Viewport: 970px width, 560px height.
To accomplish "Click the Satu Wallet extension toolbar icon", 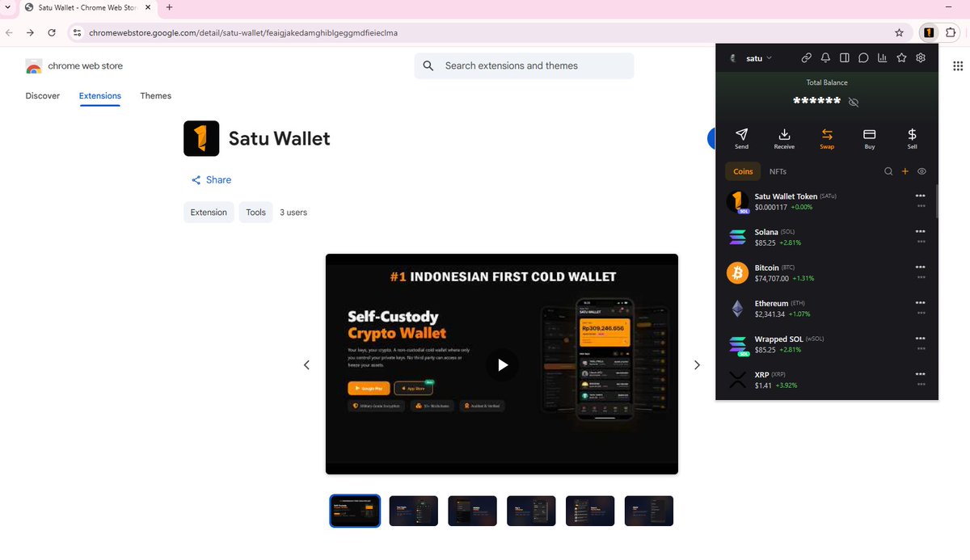I will (x=929, y=32).
